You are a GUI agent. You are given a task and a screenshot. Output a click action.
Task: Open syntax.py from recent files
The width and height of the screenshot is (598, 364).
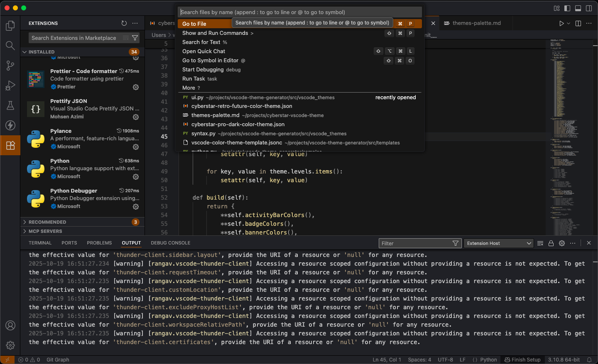coord(299,134)
